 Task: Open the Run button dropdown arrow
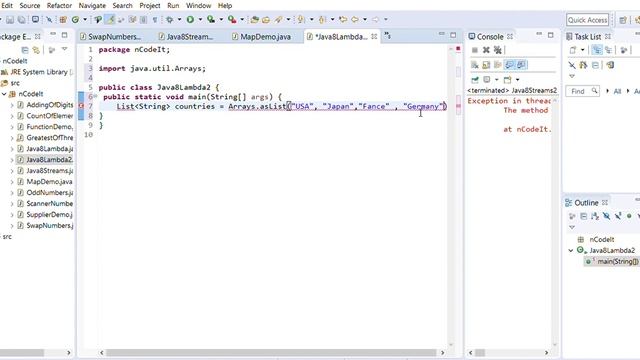[x=200, y=19]
